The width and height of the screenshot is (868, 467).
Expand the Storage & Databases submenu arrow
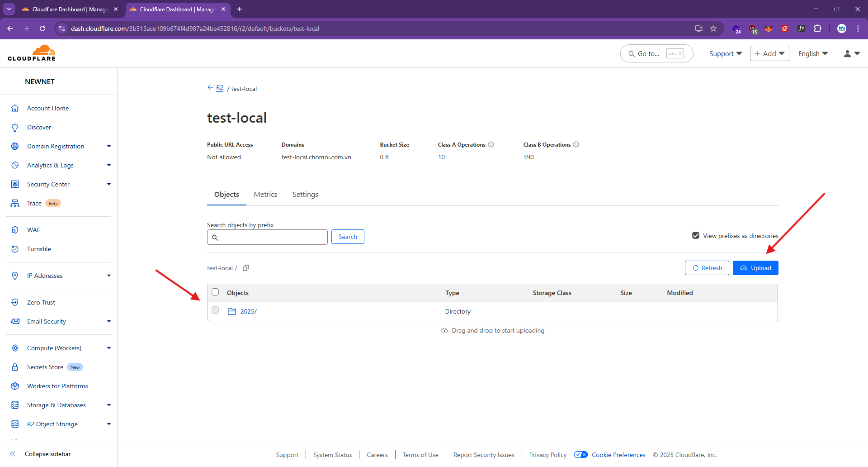[x=109, y=405]
